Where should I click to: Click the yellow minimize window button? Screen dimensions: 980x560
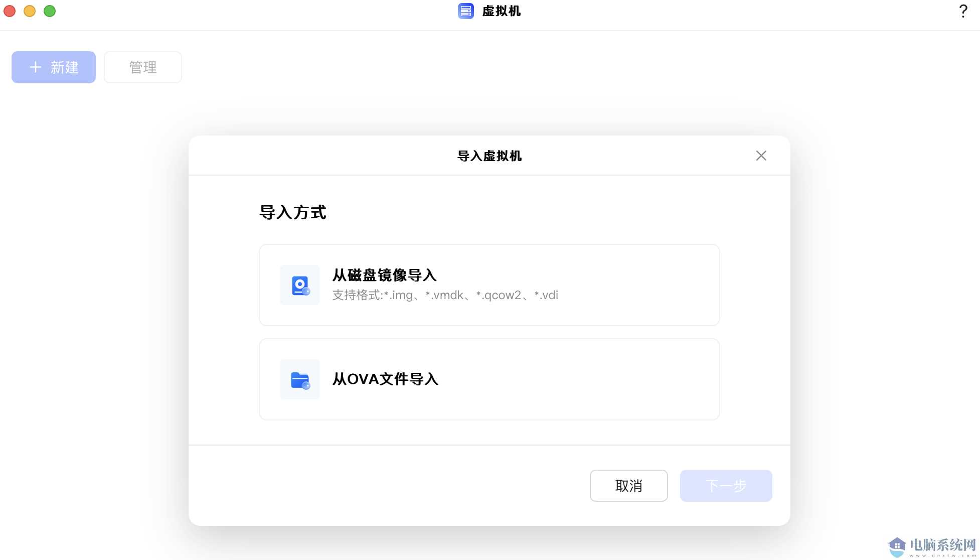pyautogui.click(x=30, y=11)
